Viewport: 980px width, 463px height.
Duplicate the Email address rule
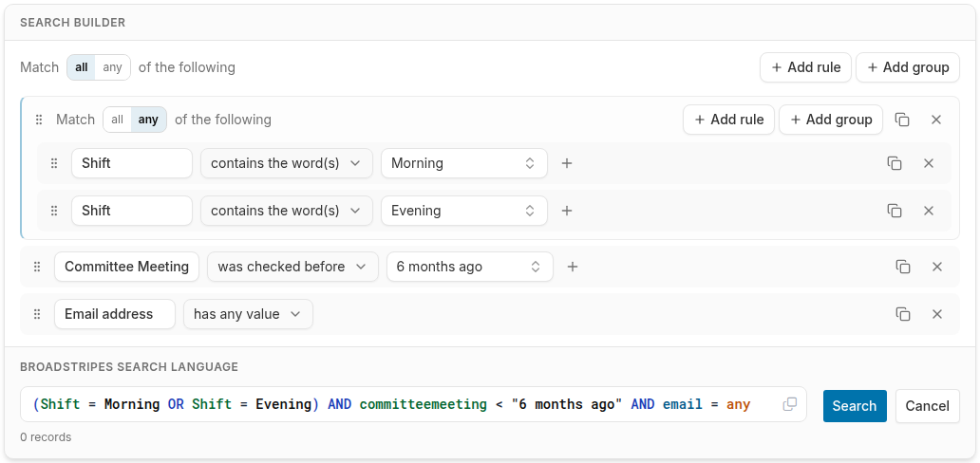tap(903, 314)
